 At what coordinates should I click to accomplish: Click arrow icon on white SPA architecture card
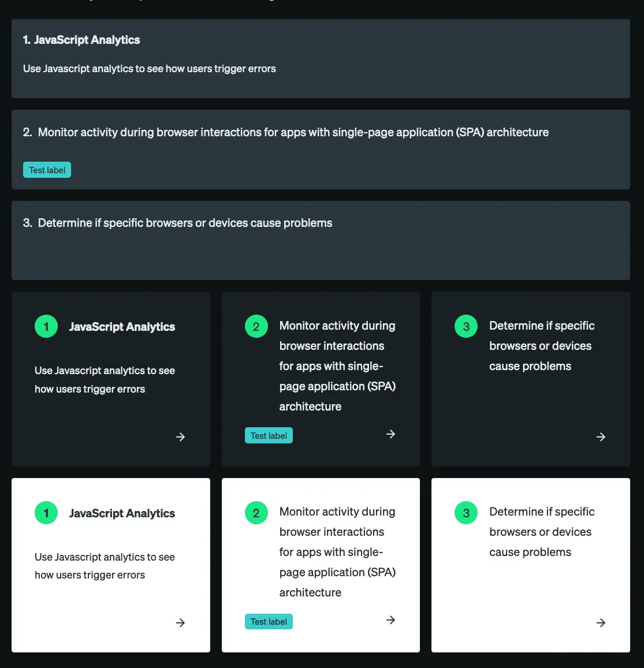(x=390, y=620)
